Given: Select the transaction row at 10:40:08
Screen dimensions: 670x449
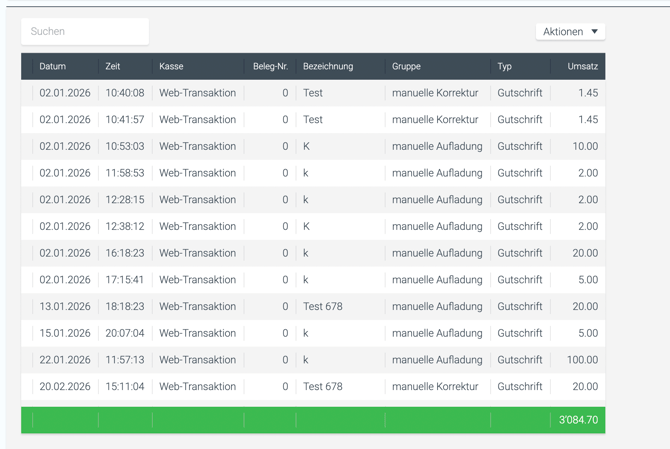Looking at the screenshot, I should 312,93.
